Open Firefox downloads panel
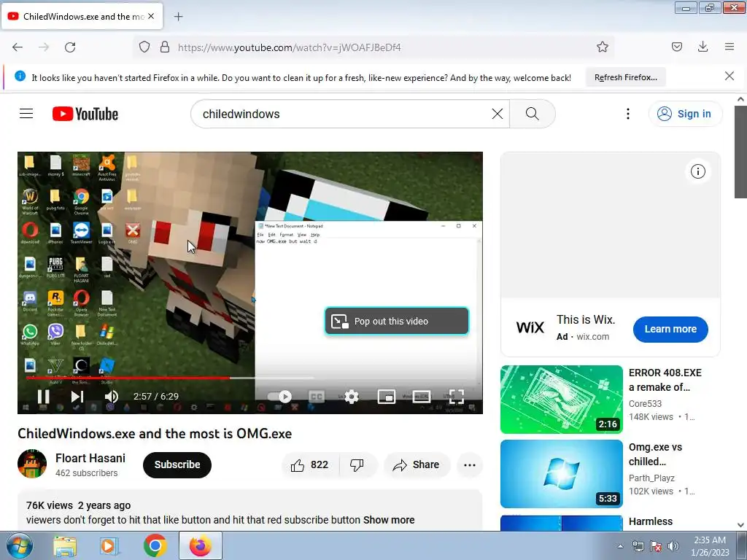The height and width of the screenshot is (560, 747). pos(703,47)
